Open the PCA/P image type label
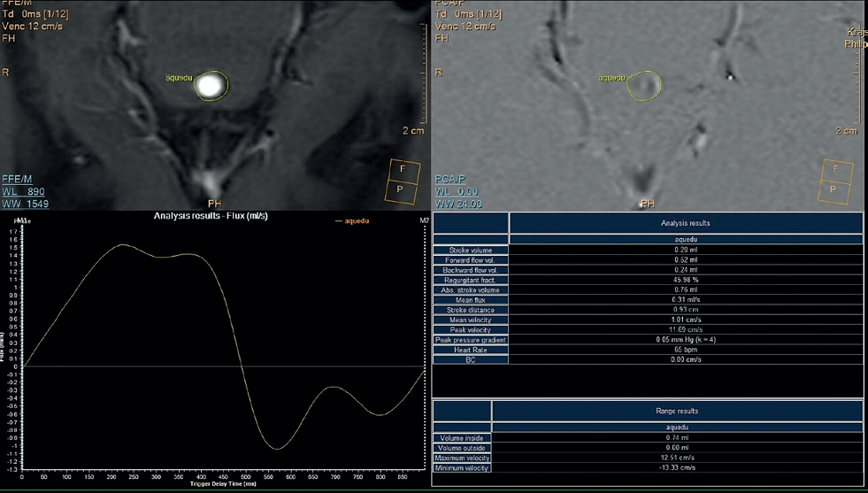Viewport: 868px width, 493px height. point(451,178)
